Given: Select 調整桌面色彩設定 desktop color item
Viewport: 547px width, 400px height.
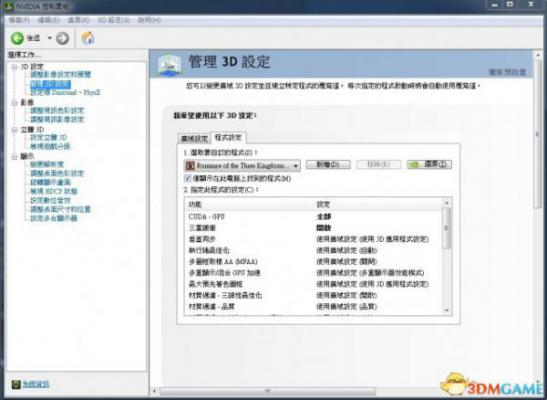Looking at the screenshot, I should click(x=57, y=173).
